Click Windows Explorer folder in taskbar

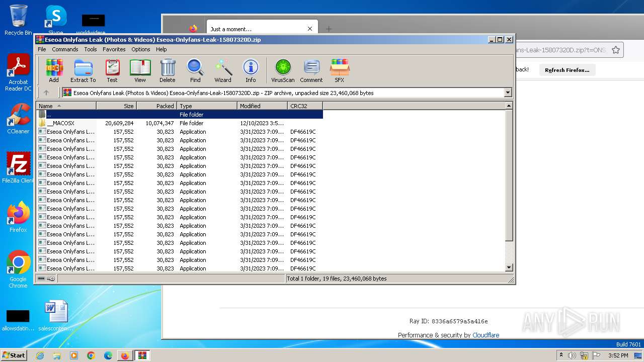(x=57, y=355)
